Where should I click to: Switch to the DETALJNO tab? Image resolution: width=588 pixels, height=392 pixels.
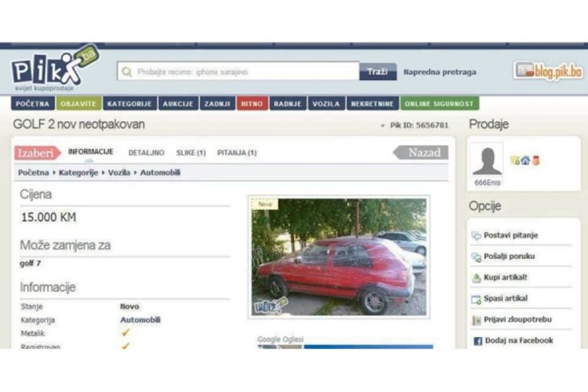147,153
